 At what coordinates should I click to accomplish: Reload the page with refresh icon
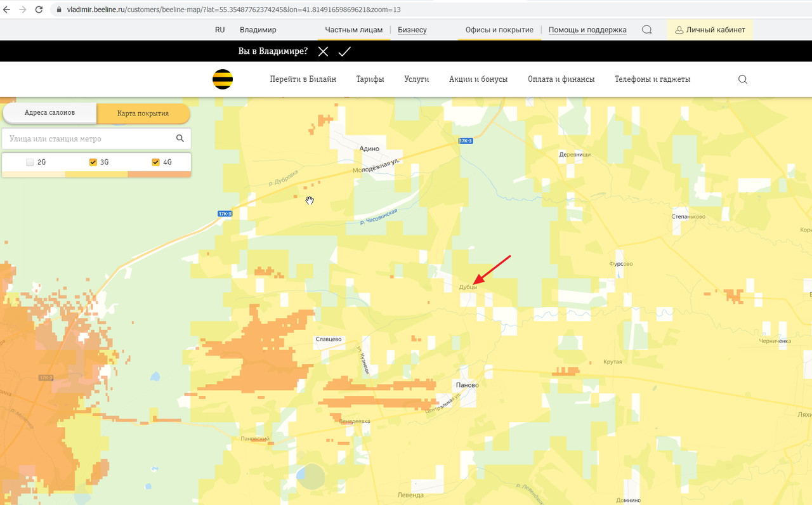coord(39,10)
